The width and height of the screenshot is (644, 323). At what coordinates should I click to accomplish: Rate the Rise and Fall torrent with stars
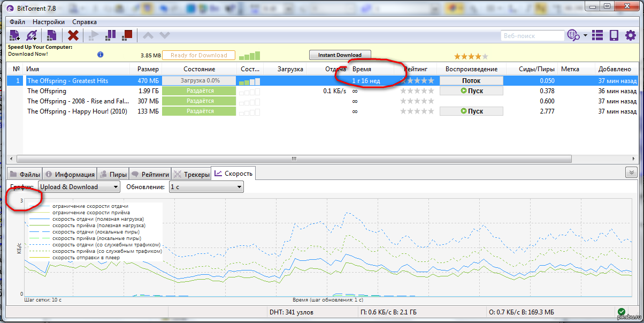coord(418,101)
